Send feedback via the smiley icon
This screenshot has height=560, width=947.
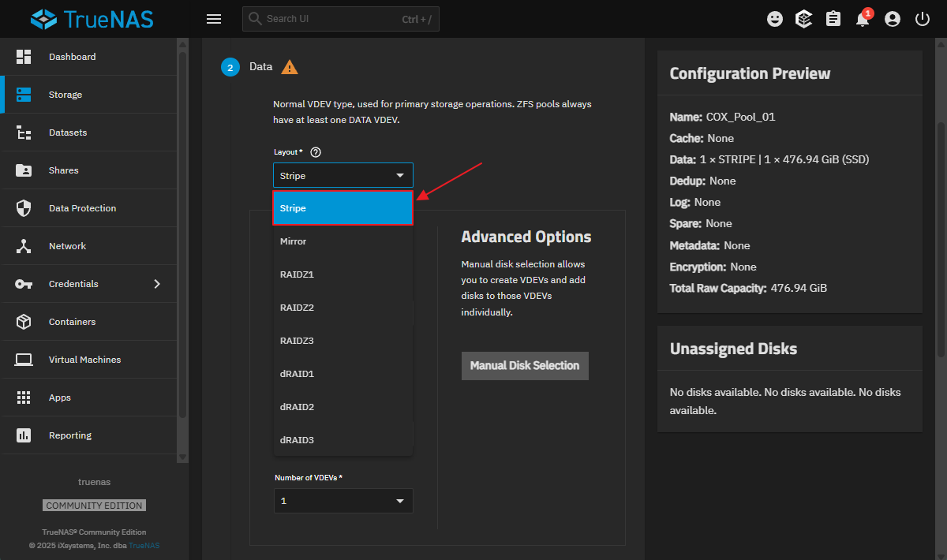(775, 19)
